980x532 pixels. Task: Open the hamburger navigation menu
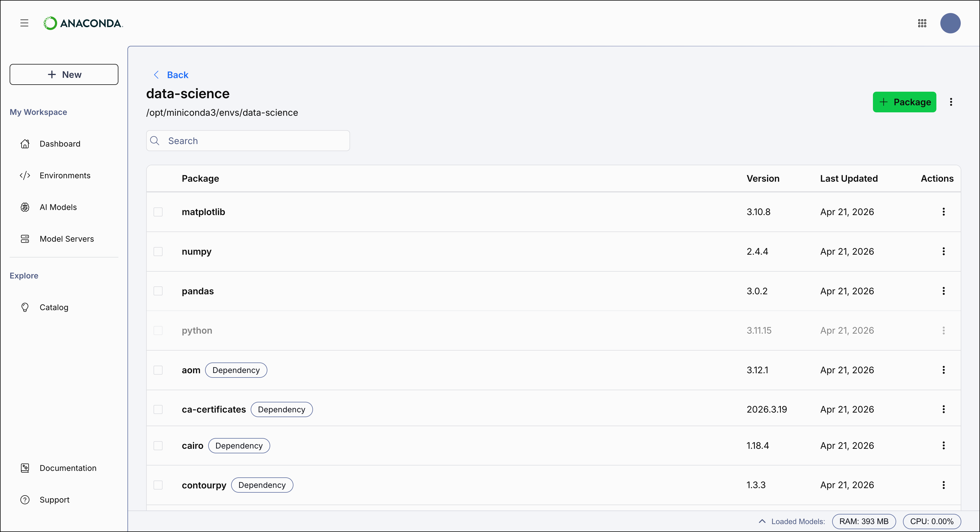point(24,23)
